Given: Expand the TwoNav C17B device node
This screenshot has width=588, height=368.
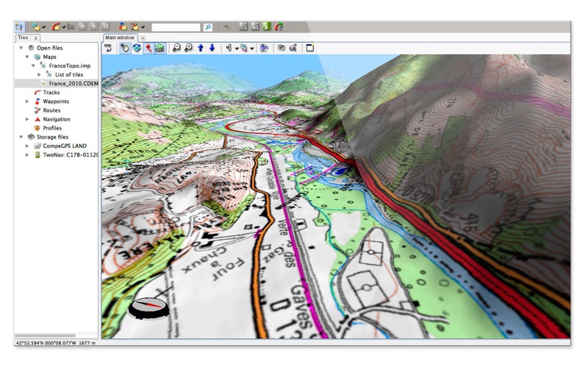Looking at the screenshot, I should click(x=27, y=155).
